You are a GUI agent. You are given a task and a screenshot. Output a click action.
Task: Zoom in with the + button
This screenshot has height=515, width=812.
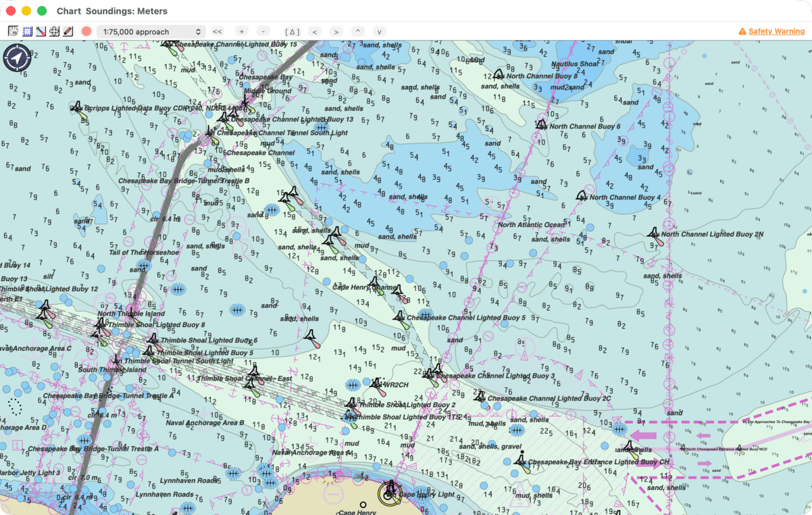pyautogui.click(x=242, y=32)
